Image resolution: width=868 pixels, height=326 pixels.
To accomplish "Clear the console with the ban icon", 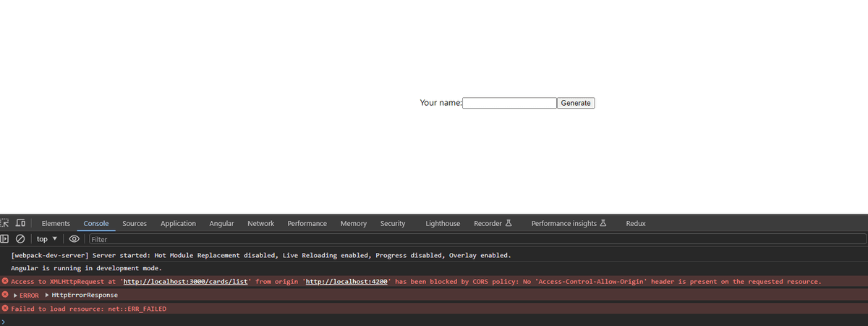I will pos(20,238).
